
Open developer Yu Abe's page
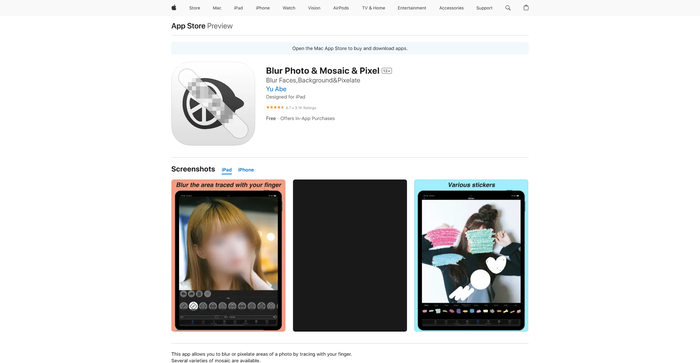click(x=276, y=89)
